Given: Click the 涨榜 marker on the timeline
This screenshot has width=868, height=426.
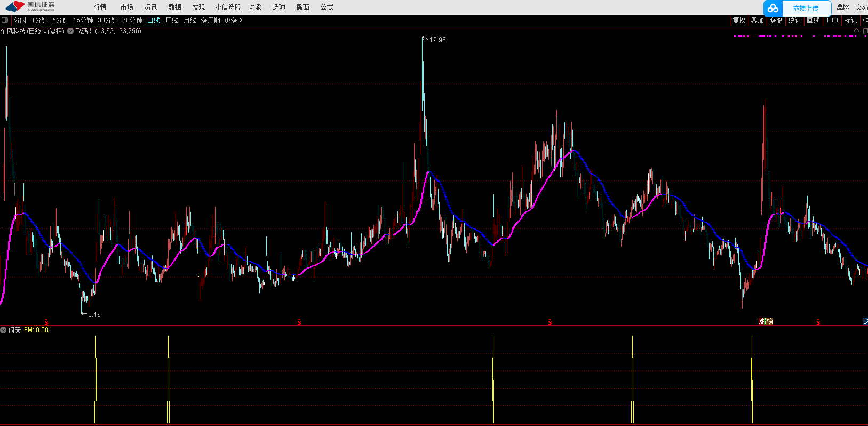Looking at the screenshot, I should [x=766, y=321].
